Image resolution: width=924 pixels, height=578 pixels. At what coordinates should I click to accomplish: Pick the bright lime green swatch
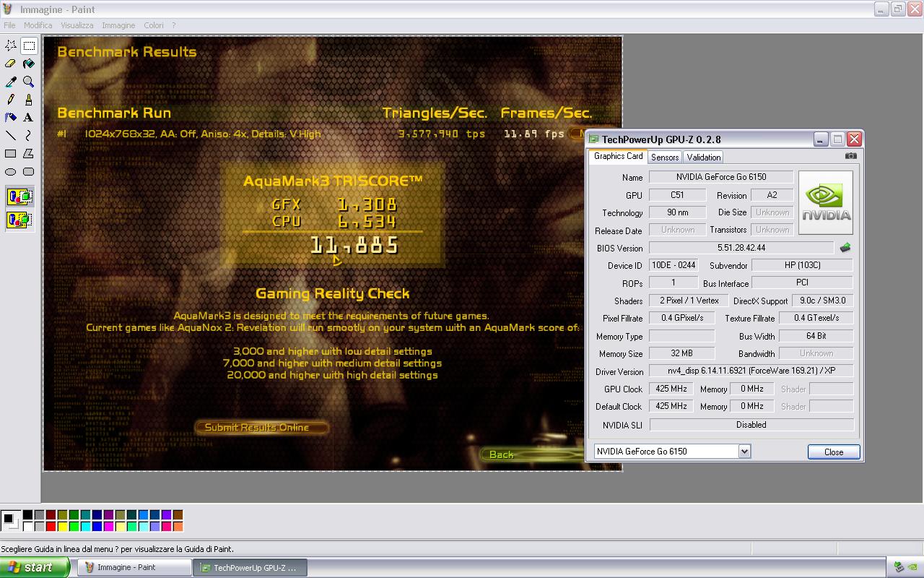74,526
